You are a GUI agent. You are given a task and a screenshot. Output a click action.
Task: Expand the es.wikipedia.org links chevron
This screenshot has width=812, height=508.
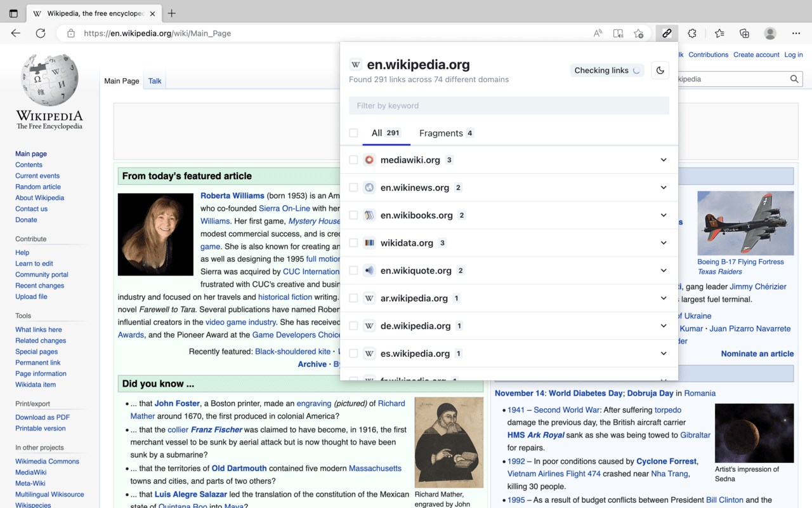click(664, 353)
